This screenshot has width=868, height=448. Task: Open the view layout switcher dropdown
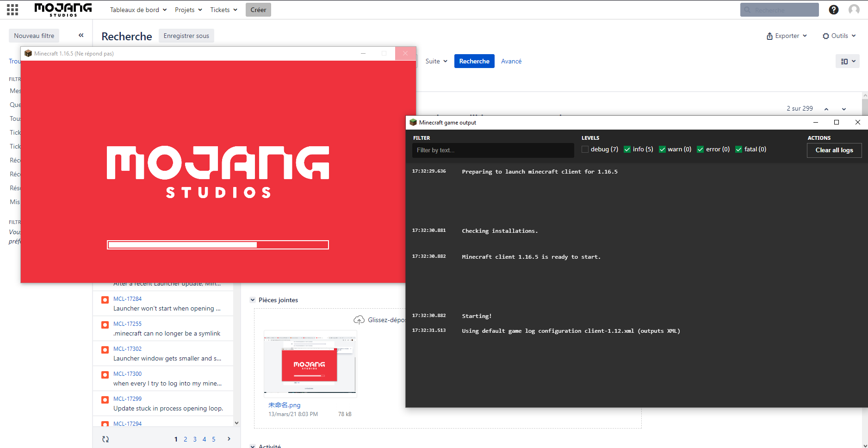(x=848, y=61)
